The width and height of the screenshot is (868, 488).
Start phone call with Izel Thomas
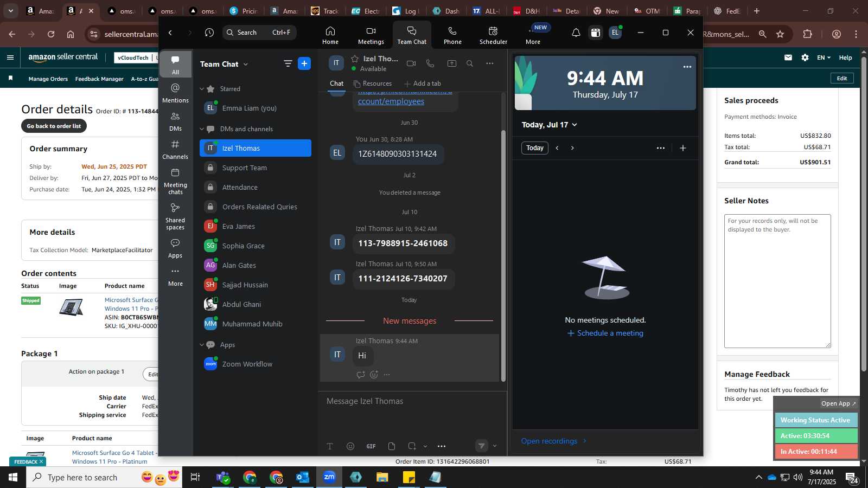pos(430,63)
